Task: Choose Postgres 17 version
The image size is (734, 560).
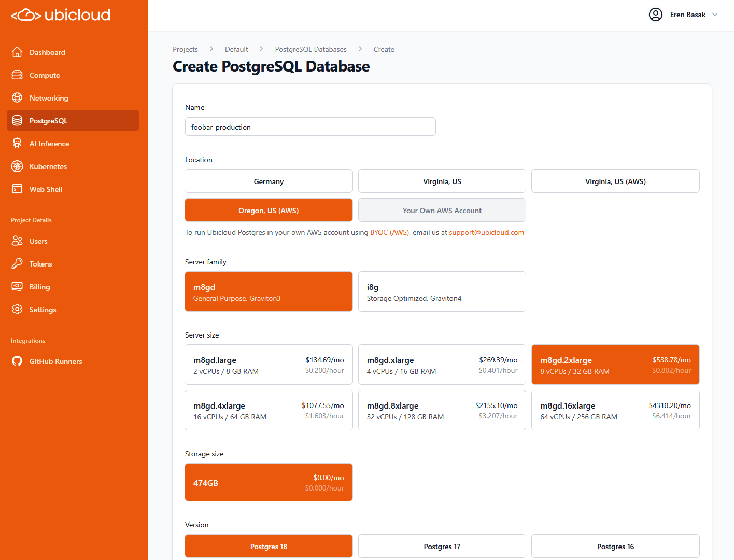Action: pos(442,547)
